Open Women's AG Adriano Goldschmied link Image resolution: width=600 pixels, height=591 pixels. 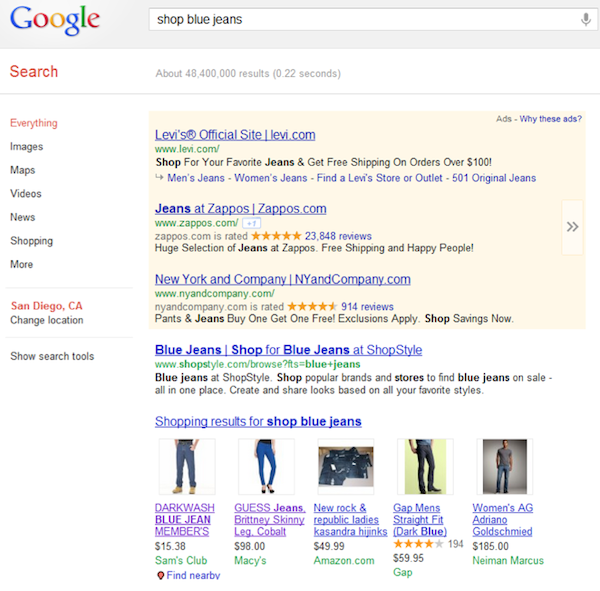tap(502, 520)
